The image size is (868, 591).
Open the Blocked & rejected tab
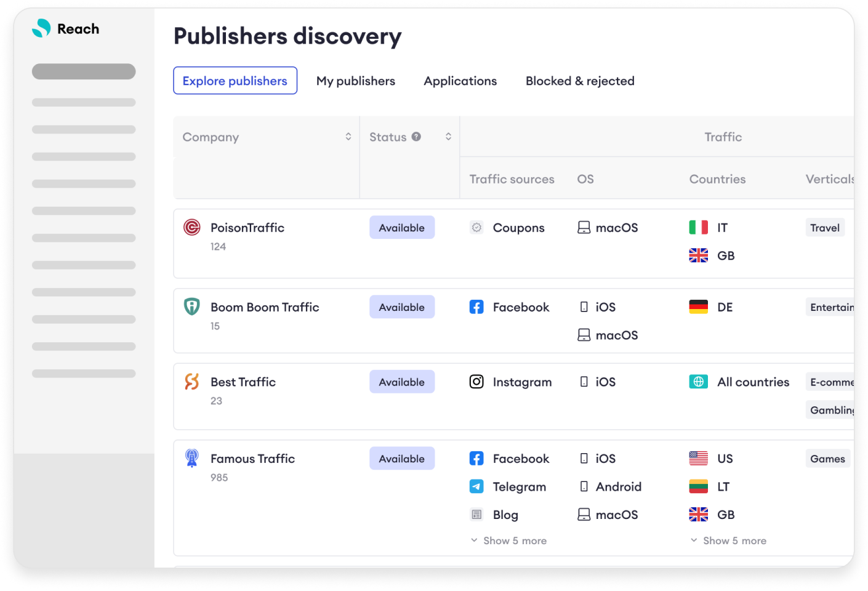click(x=580, y=81)
